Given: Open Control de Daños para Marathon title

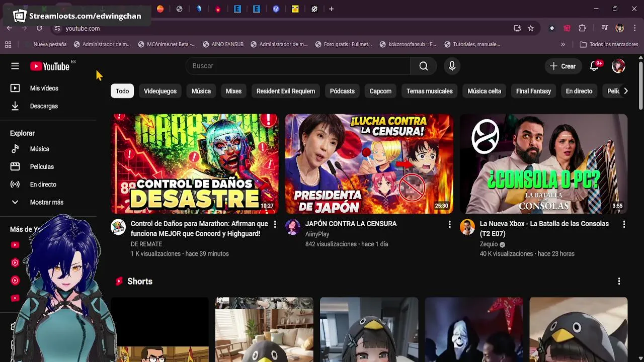Looking at the screenshot, I should [199, 229].
